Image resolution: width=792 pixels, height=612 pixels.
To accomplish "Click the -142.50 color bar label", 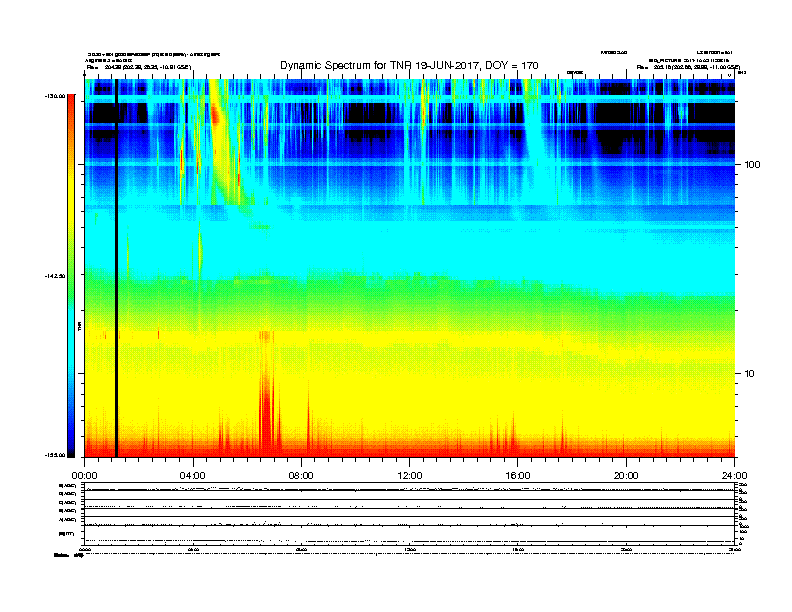I will (56, 276).
